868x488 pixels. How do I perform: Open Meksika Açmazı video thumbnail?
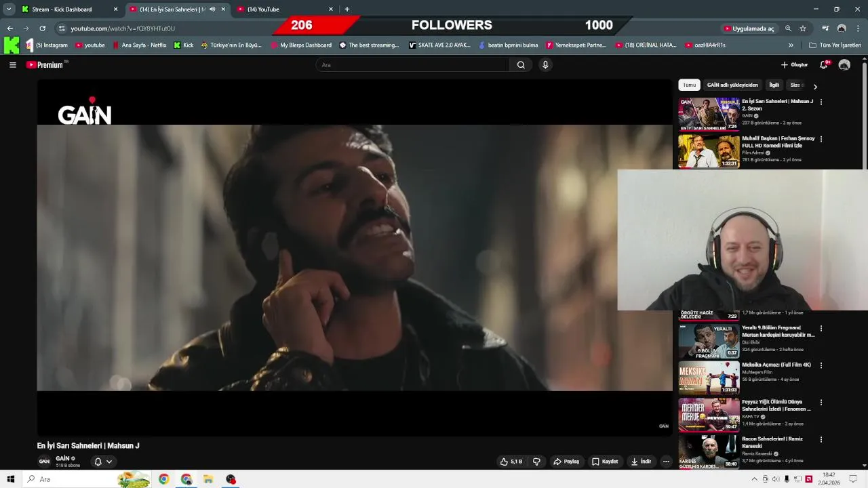click(x=709, y=378)
